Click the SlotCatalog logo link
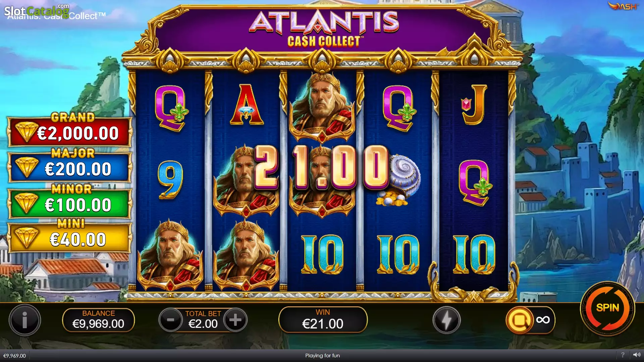The image size is (644, 362). point(37,11)
